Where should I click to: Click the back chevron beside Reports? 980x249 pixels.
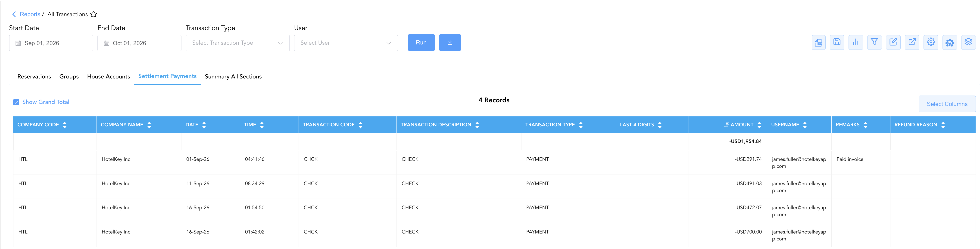(14, 14)
